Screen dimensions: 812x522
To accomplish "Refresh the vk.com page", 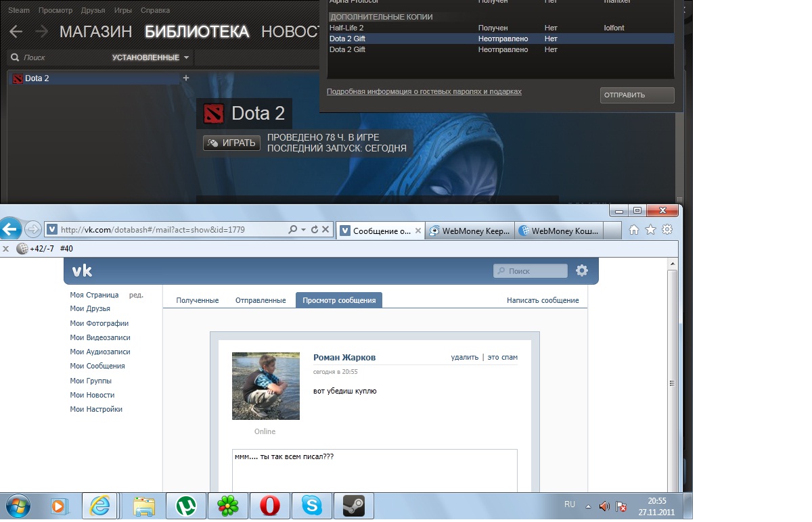I will pos(315,230).
